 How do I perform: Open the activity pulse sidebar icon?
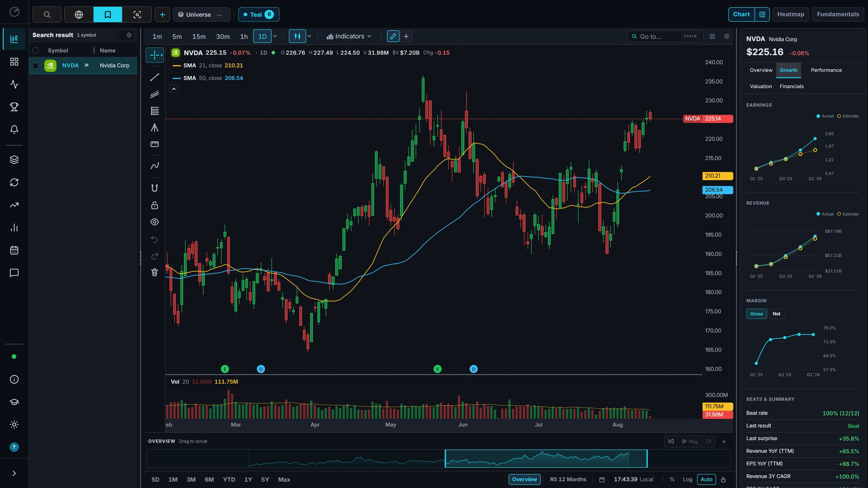coord(14,84)
